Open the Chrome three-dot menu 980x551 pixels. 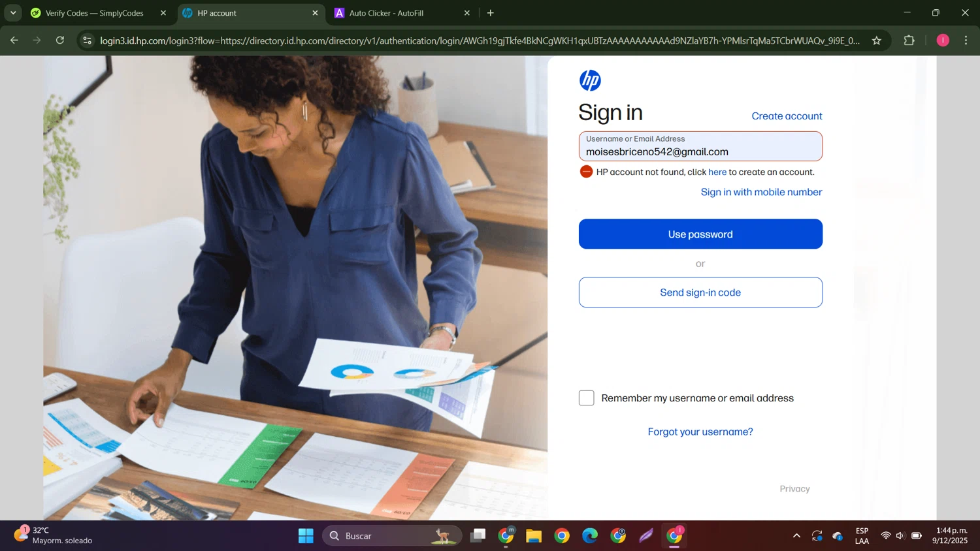(966, 40)
